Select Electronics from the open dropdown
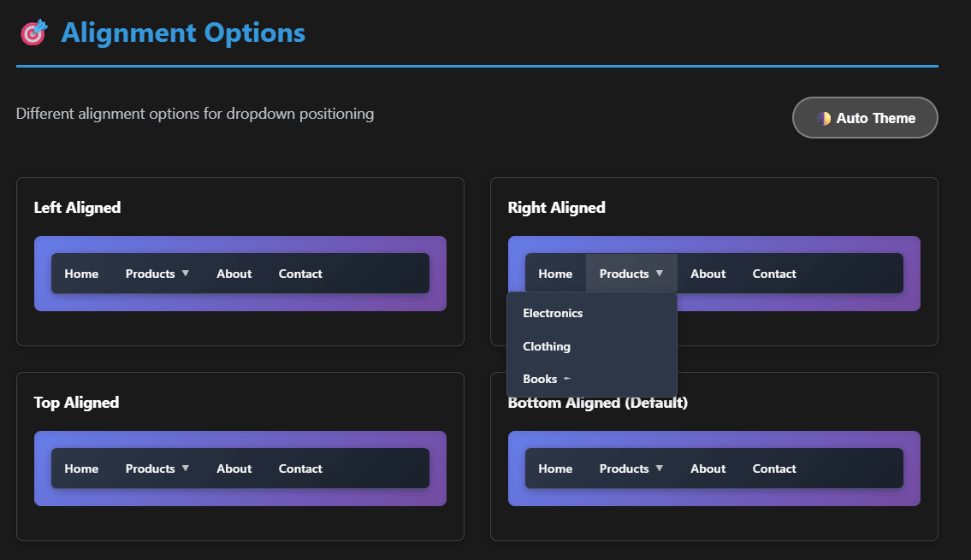Image resolution: width=971 pixels, height=560 pixels. tap(553, 313)
